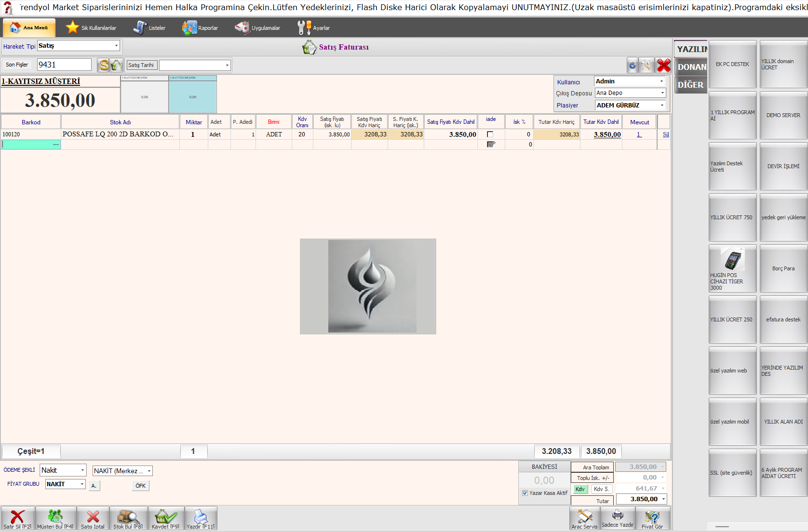Click Sil link in product row
The width and height of the screenshot is (808, 532).
coord(665,134)
